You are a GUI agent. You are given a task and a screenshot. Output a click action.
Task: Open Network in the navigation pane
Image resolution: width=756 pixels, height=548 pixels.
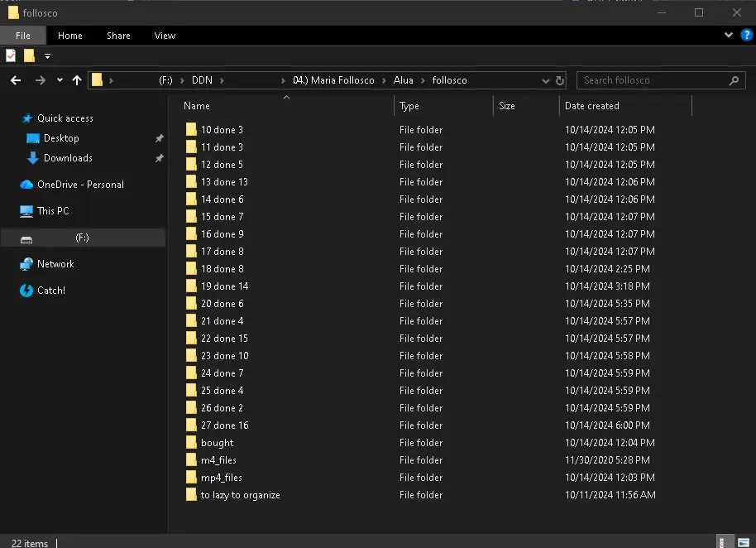55,264
